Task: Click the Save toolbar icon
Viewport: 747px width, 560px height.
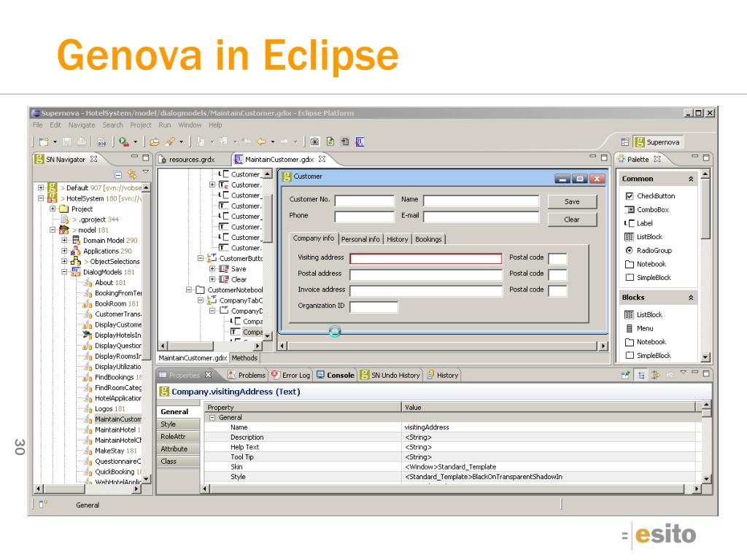Action: [67, 141]
